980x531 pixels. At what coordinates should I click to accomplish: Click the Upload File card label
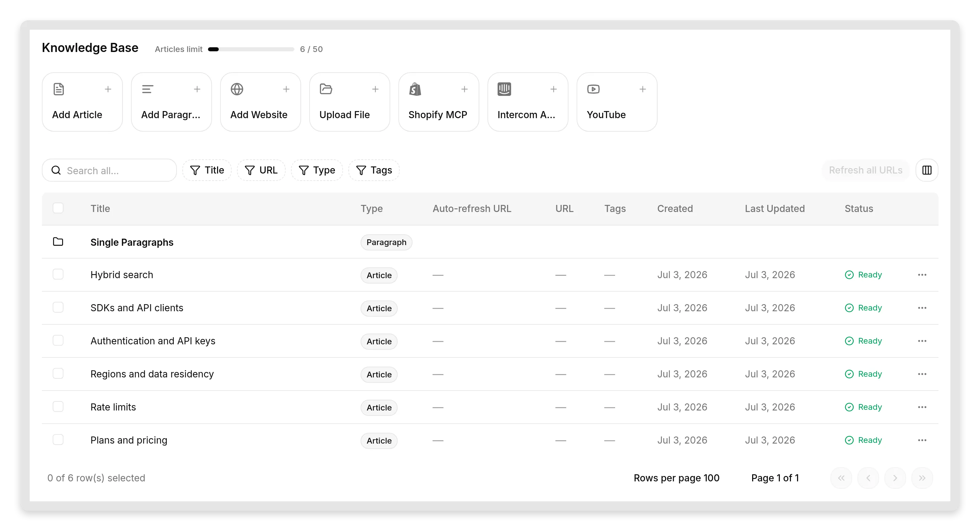click(344, 114)
